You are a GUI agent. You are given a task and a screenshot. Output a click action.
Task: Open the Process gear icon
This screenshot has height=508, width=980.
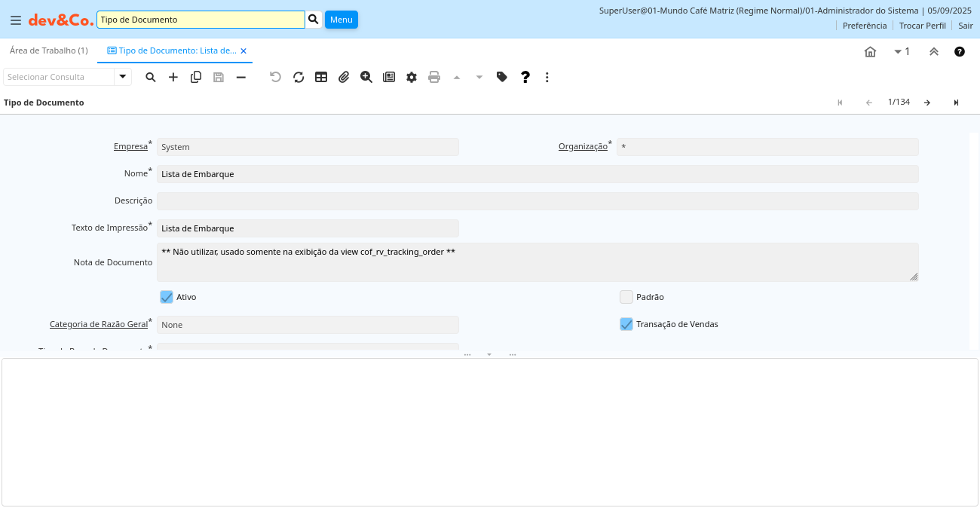tap(412, 77)
